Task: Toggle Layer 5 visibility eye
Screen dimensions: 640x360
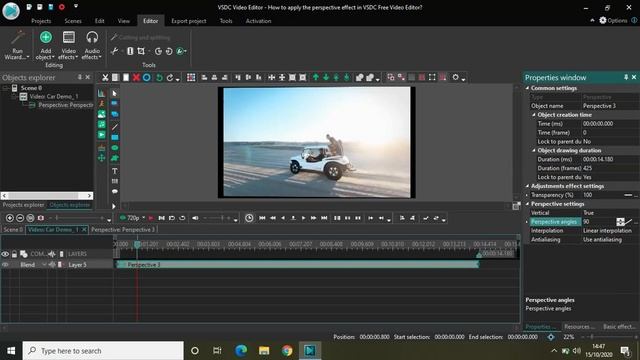Action: click(5, 265)
